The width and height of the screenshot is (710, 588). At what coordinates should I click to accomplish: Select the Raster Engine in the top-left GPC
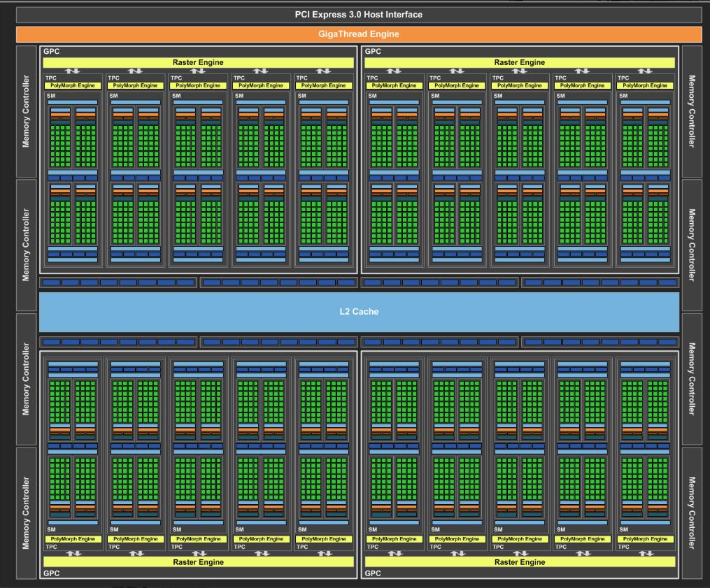tap(198, 62)
